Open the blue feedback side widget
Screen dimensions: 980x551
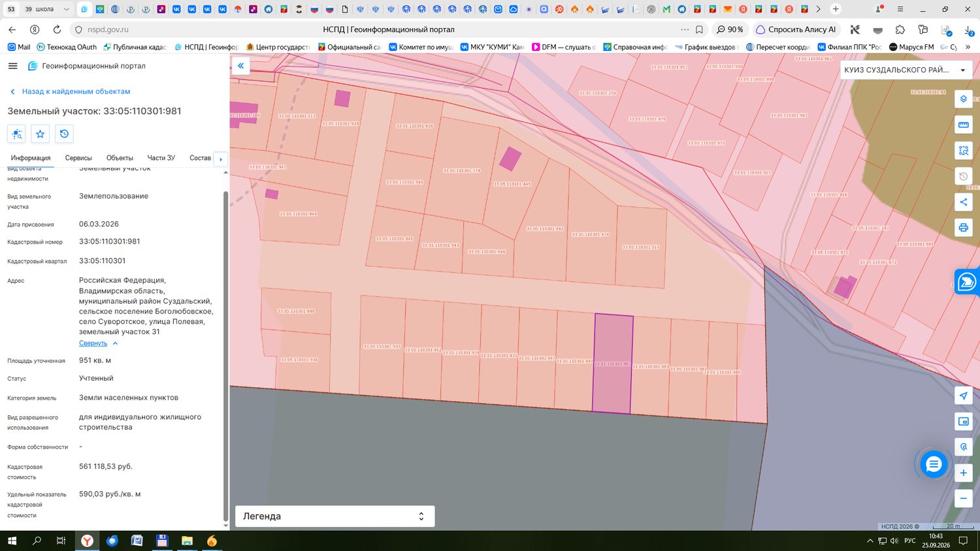point(967,282)
